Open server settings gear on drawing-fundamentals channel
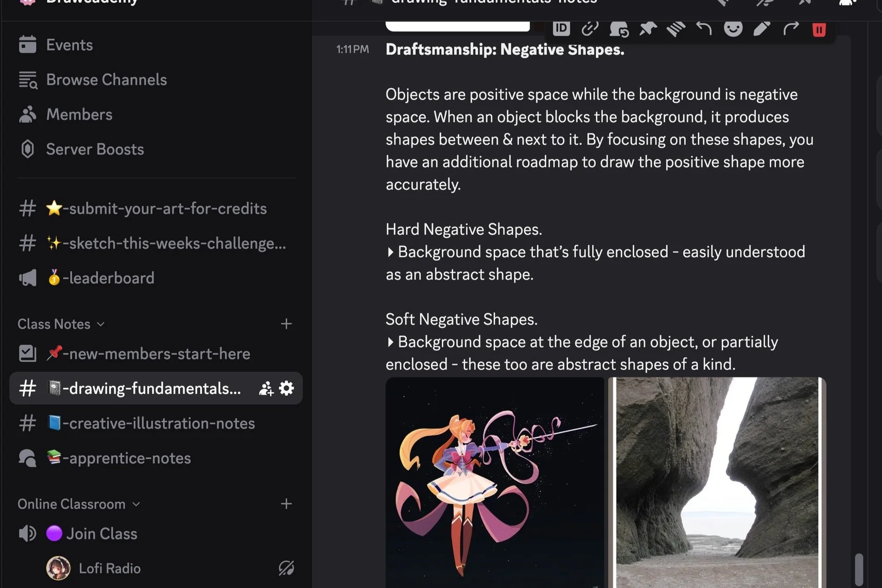882x588 pixels. (286, 388)
